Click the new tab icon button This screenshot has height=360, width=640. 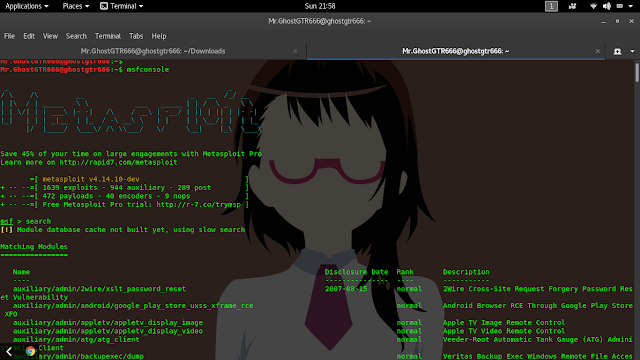(617, 51)
